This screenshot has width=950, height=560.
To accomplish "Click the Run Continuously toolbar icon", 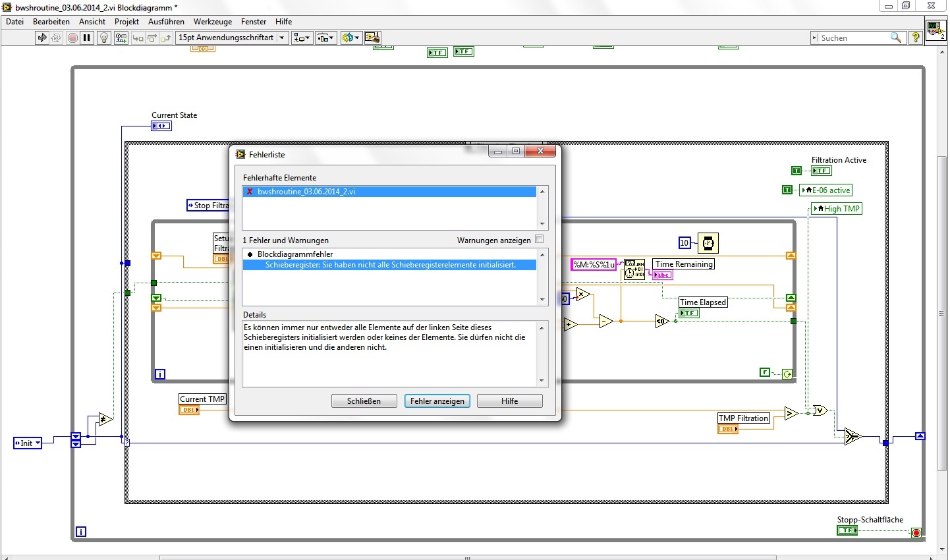I will click(56, 38).
